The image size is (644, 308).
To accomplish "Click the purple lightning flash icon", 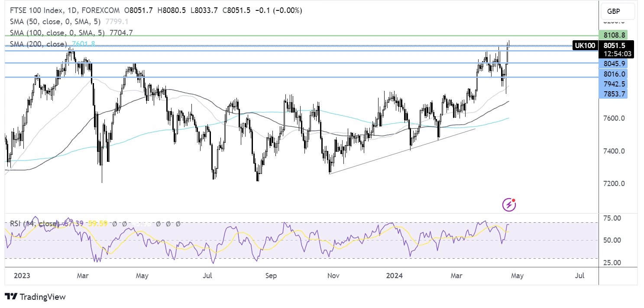I will click(509, 205).
